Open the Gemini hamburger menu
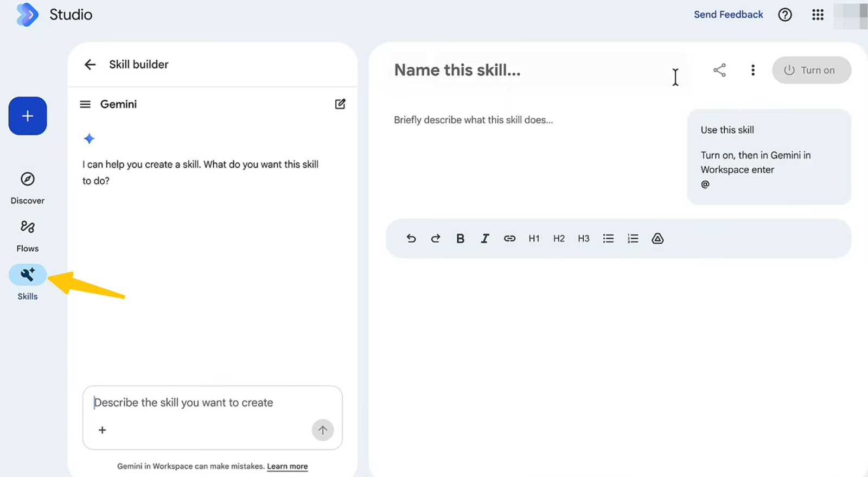This screenshot has width=868, height=477. [x=85, y=104]
